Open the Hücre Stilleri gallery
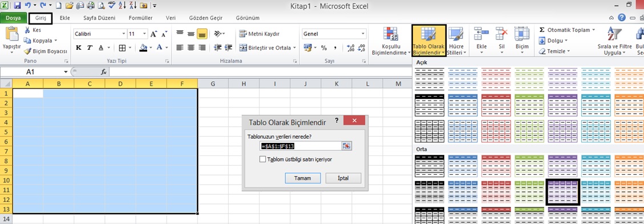The width and height of the screenshot is (644, 224). click(x=456, y=41)
